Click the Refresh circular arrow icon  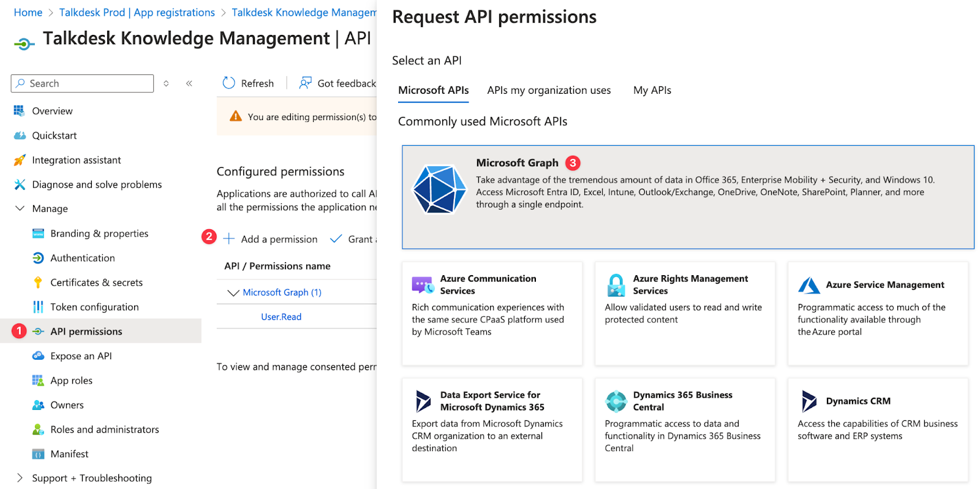pos(228,83)
